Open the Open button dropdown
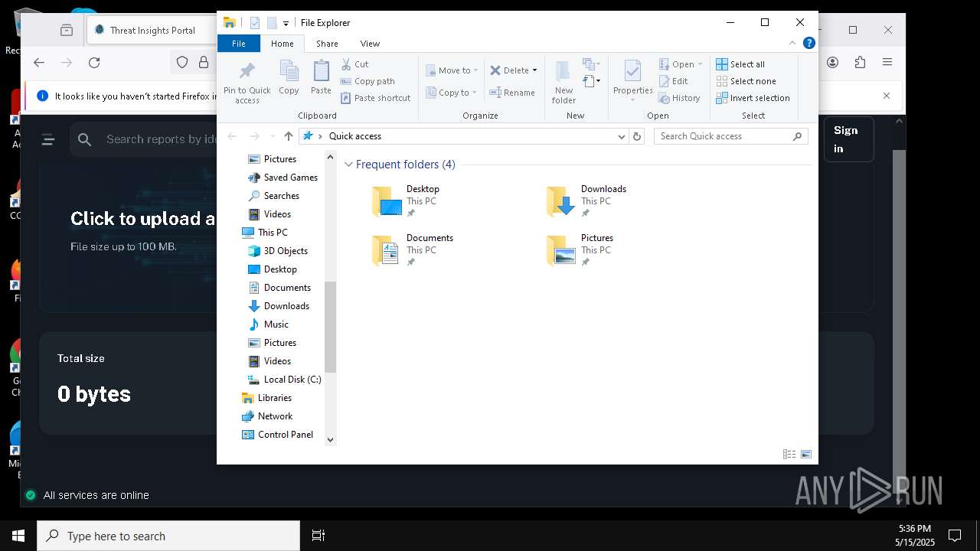The height and width of the screenshot is (551, 980). [x=681, y=64]
